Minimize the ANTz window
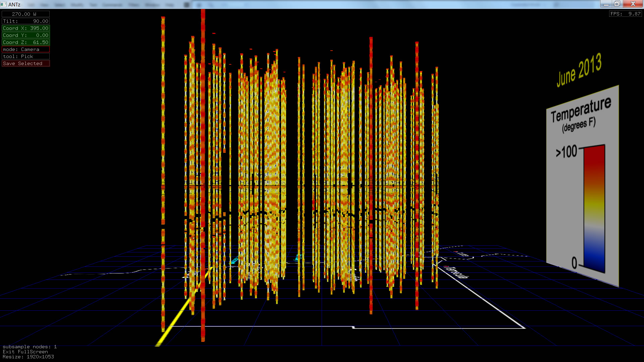 click(606, 4)
